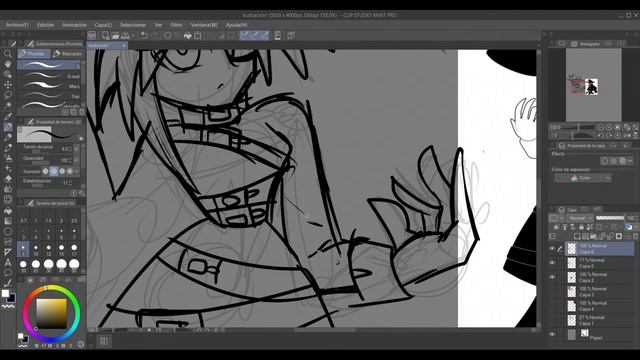This screenshot has height=360, width=640.
Task: Click the Clip Studio launcher icon
Action: pyautogui.click(x=92, y=36)
